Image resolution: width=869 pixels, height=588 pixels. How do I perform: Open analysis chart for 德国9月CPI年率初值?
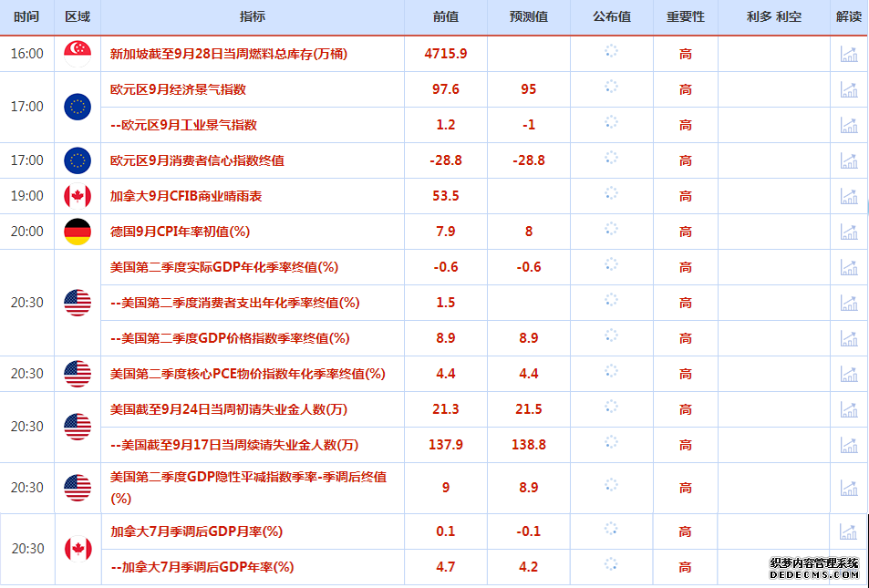tap(849, 232)
